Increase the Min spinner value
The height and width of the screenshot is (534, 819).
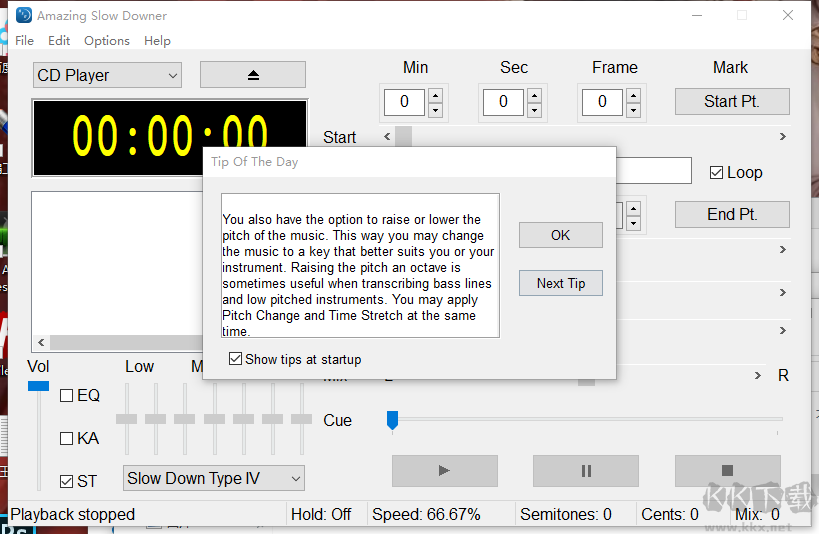click(x=435, y=95)
